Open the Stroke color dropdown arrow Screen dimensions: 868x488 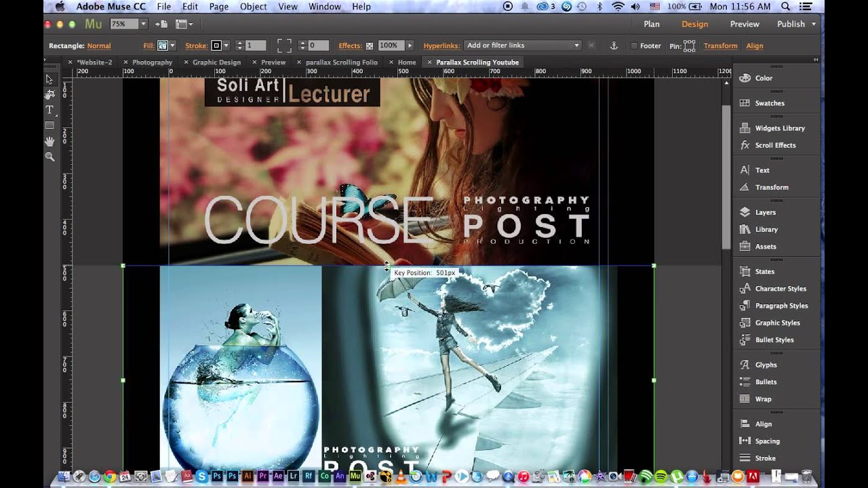click(x=226, y=45)
